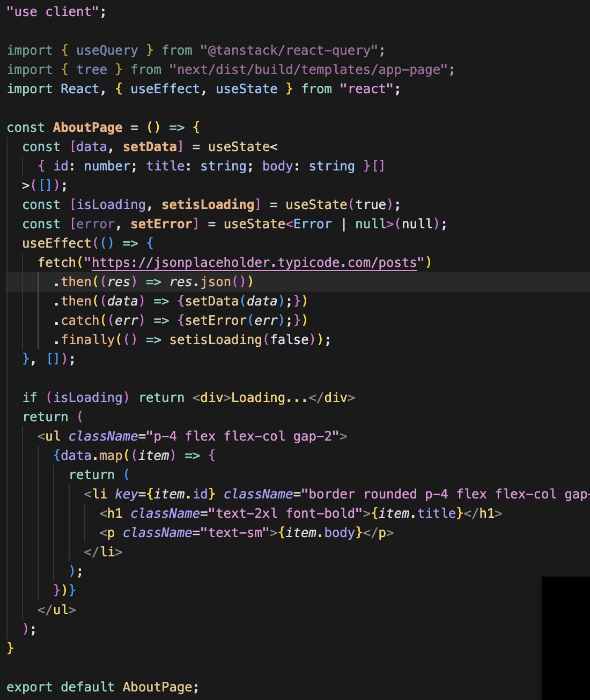Click the setisLoading identifier in destructuring
The image size is (590, 700).
(208, 204)
